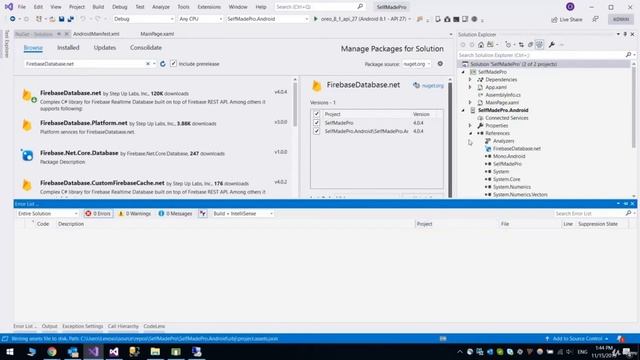
Task: Click the Save All toolbar icon
Action: click(70, 19)
